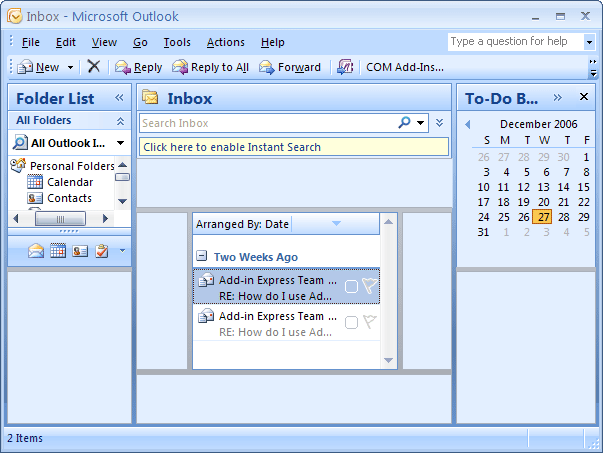This screenshot has height=453, width=603.
Task: Click the message list scroll down arrow
Action: (x=388, y=360)
